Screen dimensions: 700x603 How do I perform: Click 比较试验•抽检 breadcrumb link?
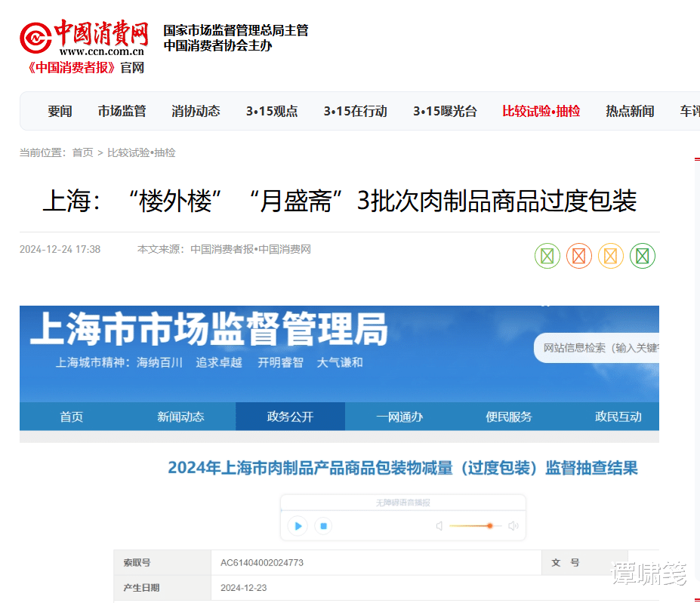click(141, 152)
